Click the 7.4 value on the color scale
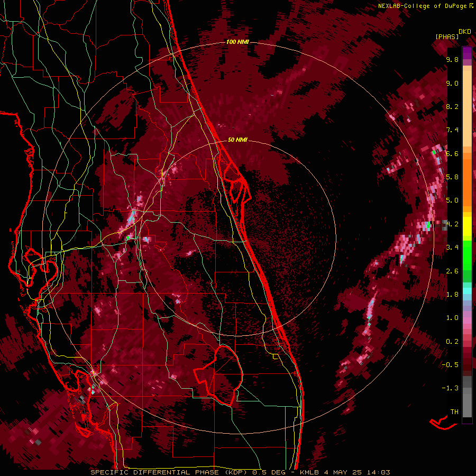The image size is (476, 476). tap(452, 130)
